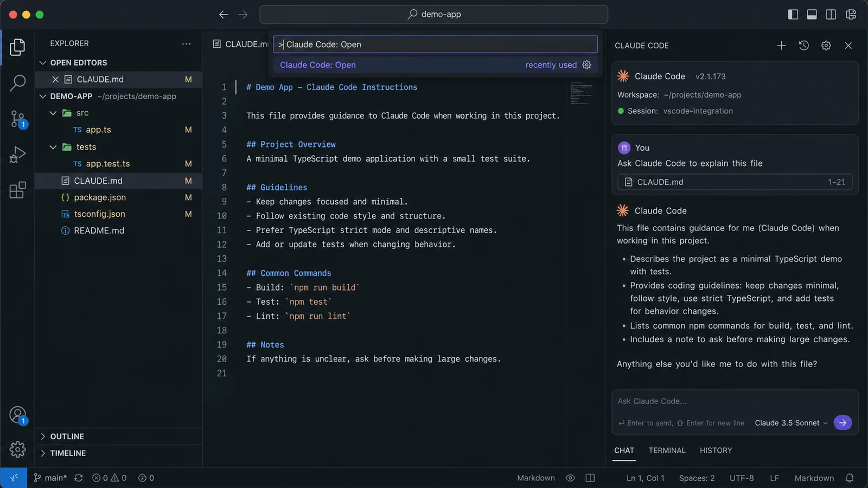Switch to the HISTORY tab

[x=716, y=451]
